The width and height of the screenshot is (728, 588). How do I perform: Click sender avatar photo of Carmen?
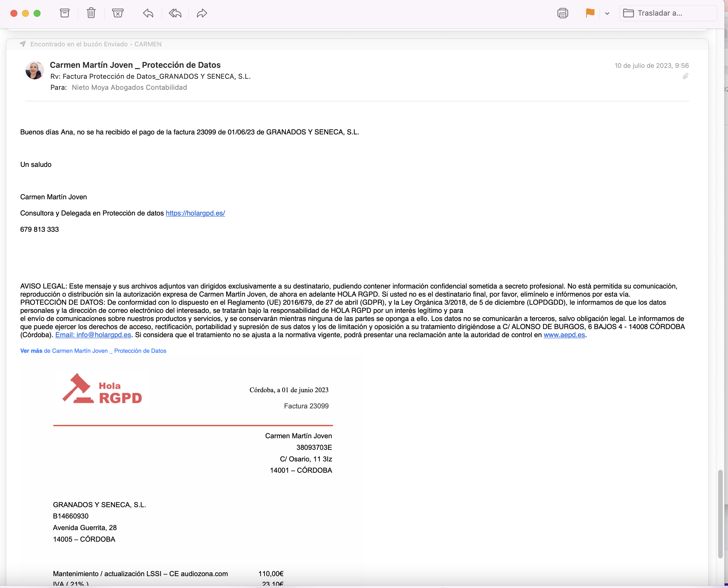pyautogui.click(x=34, y=70)
